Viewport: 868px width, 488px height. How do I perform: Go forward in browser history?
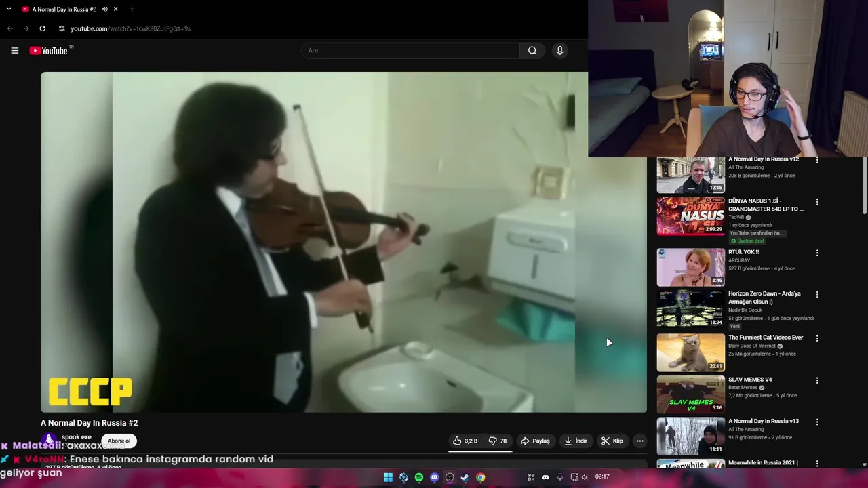point(26,28)
